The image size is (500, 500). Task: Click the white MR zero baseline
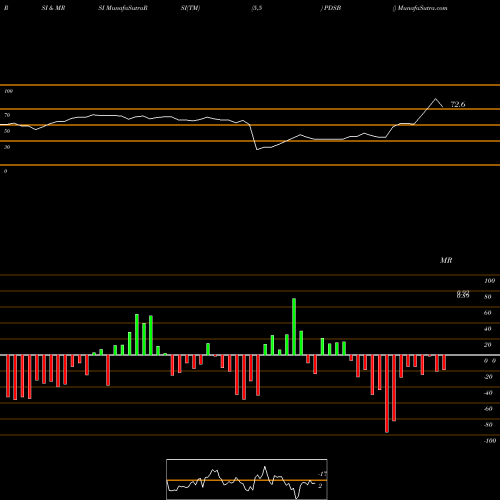[250, 355]
